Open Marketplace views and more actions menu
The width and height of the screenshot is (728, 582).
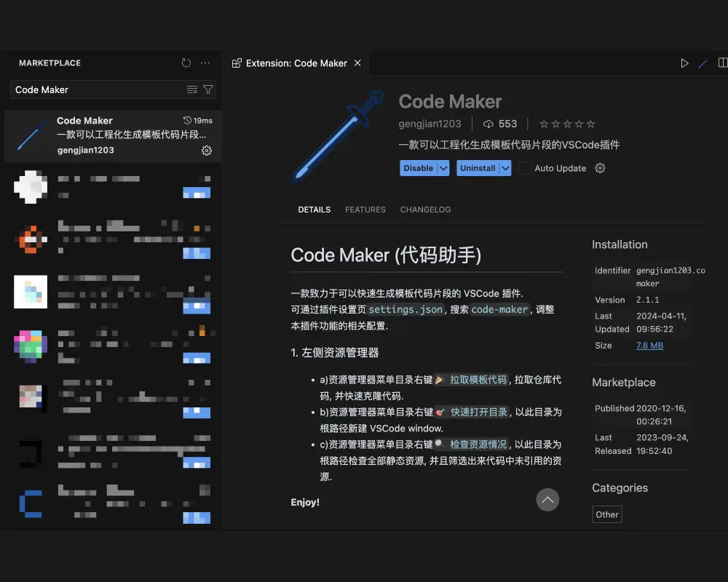(x=206, y=63)
